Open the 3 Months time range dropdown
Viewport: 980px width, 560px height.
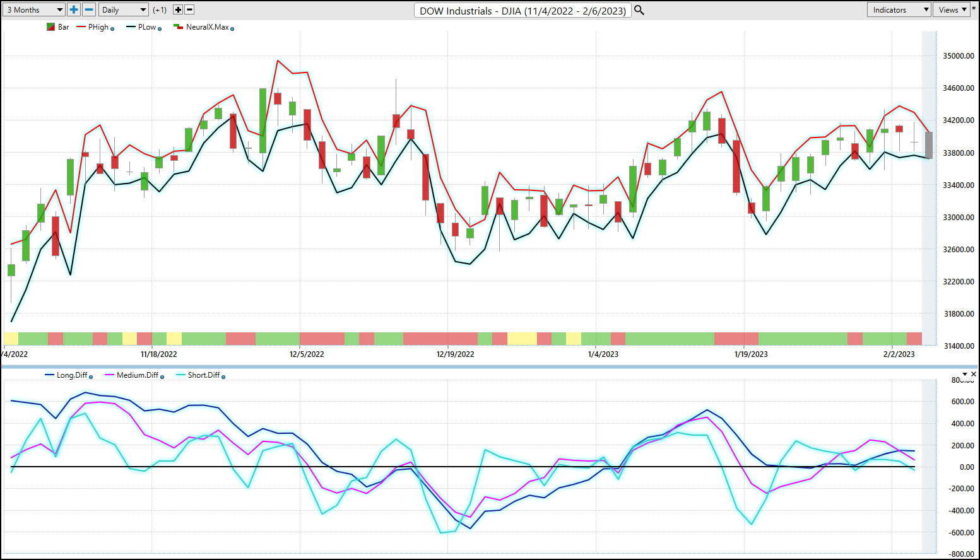[x=34, y=9]
